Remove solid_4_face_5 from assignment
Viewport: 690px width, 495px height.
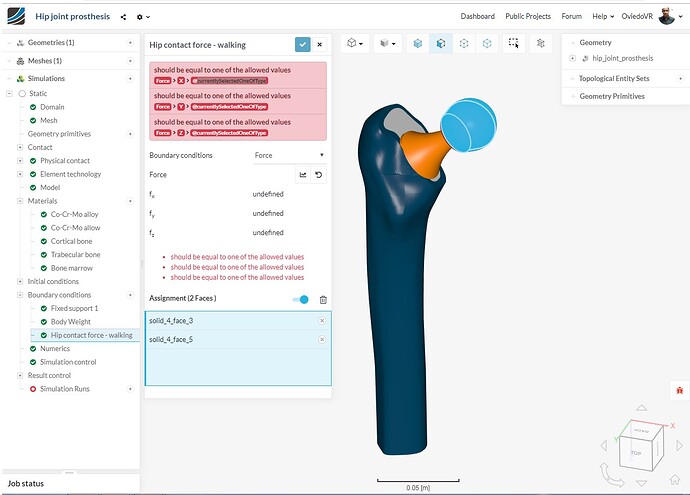pyautogui.click(x=322, y=339)
